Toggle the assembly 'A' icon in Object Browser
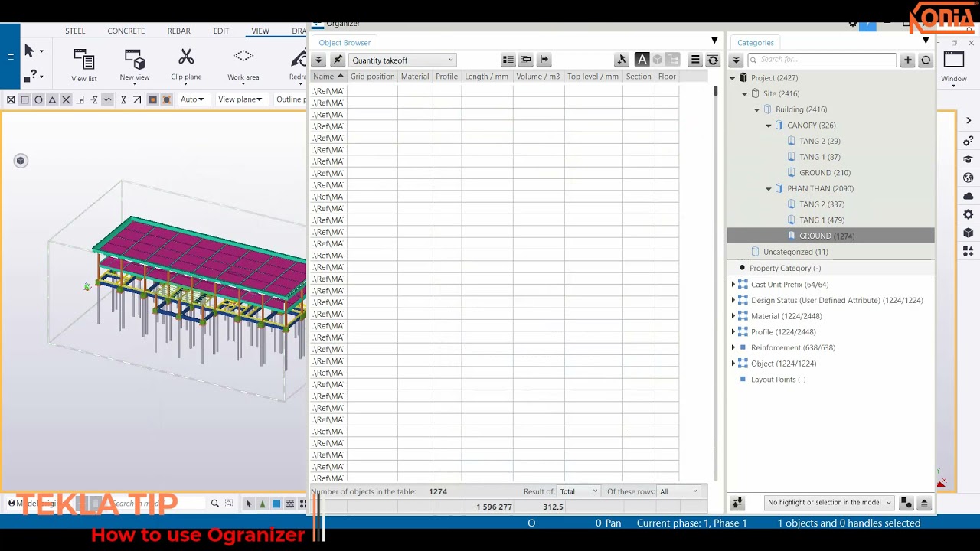The height and width of the screenshot is (551, 980). (x=642, y=60)
